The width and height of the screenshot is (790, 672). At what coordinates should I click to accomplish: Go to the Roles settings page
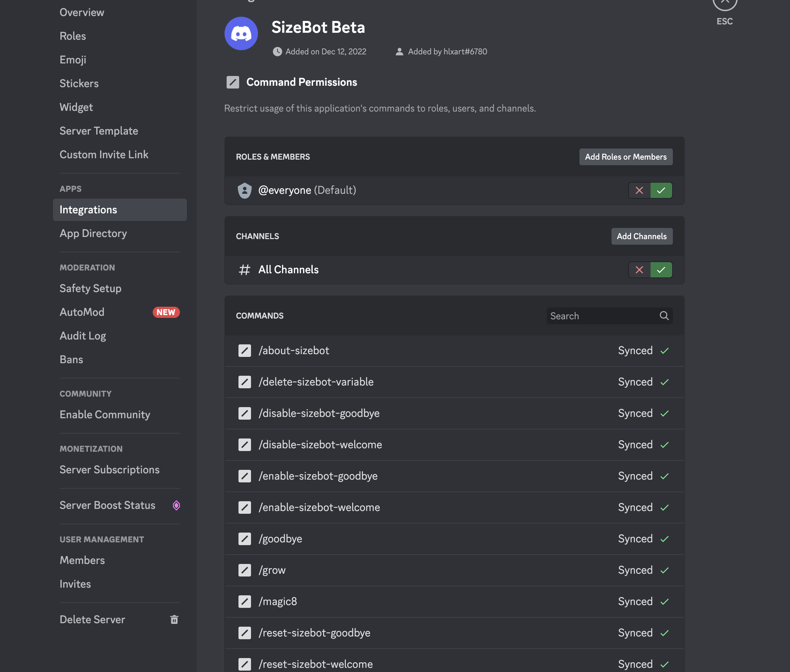(x=73, y=36)
